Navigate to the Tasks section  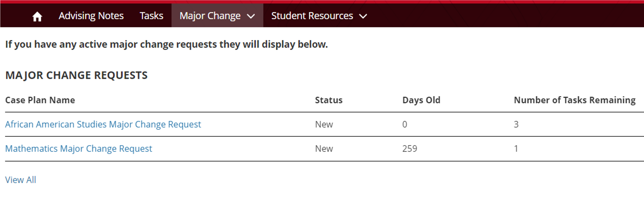(151, 16)
